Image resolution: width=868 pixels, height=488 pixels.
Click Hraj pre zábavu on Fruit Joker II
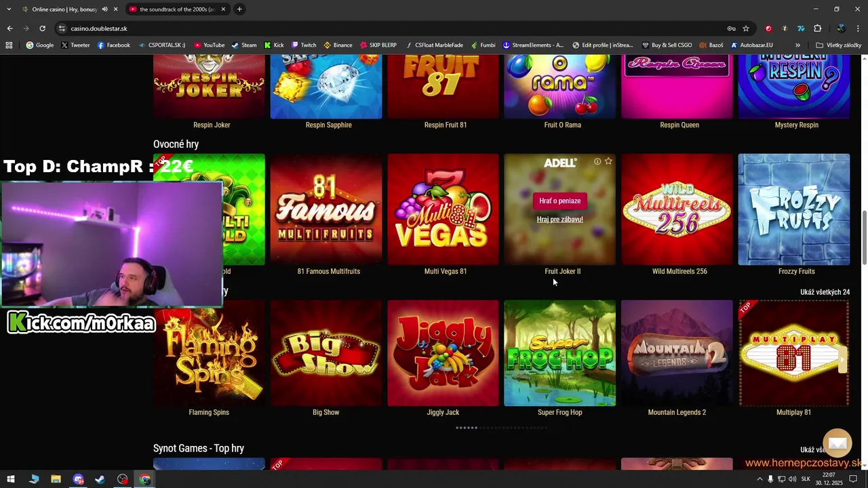[x=560, y=220]
